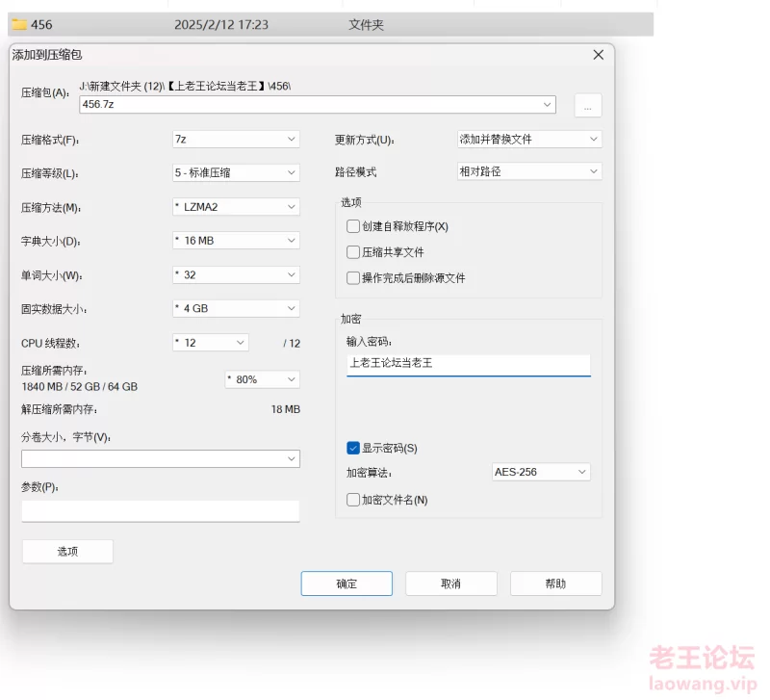This screenshot has height=700, width=770.
Task: Click the 文件夹 type cell in file row
Action: tap(367, 25)
